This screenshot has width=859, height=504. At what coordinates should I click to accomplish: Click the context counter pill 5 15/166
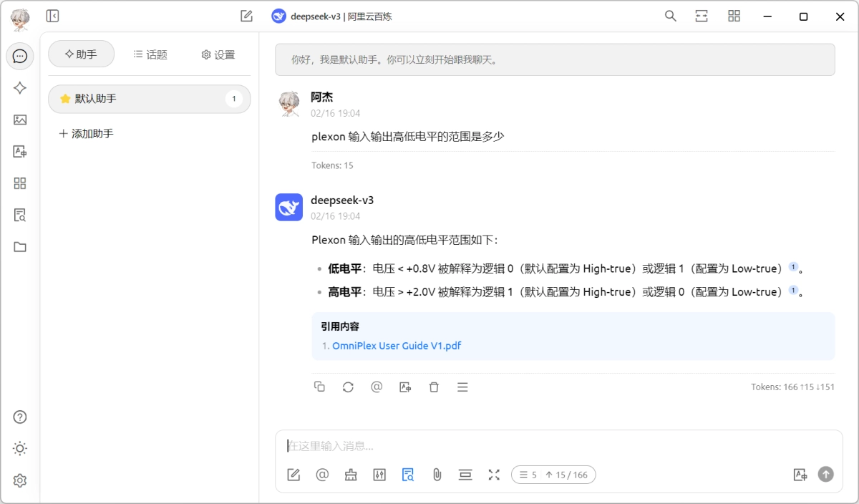point(553,475)
